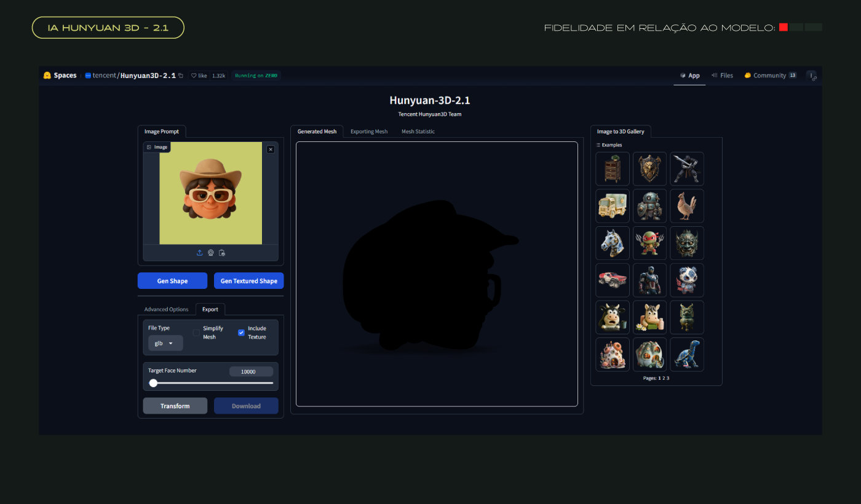
Task: Click the Running on ZERO status badge
Action: tap(256, 76)
